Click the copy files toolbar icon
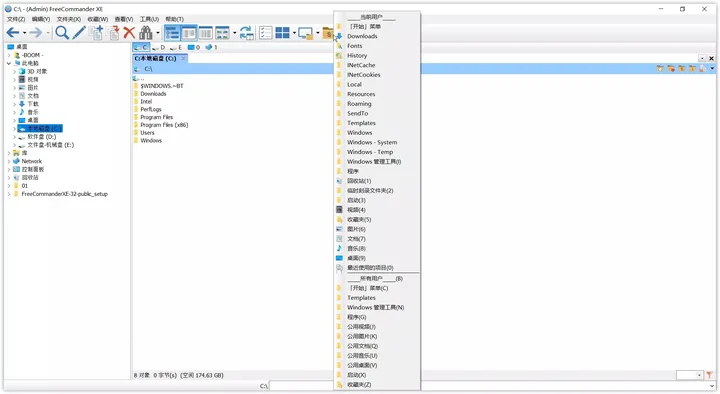The image size is (720, 394). click(x=96, y=33)
